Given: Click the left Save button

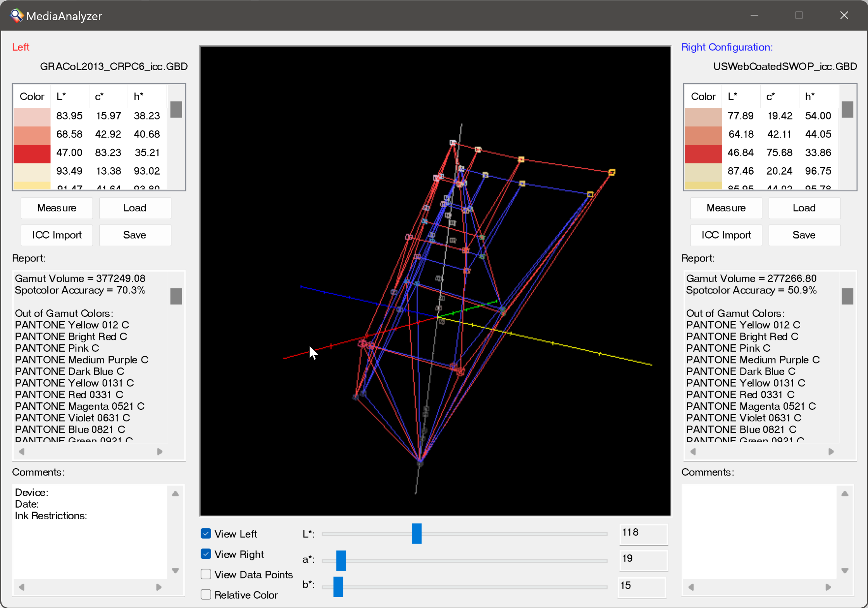Looking at the screenshot, I should [135, 235].
